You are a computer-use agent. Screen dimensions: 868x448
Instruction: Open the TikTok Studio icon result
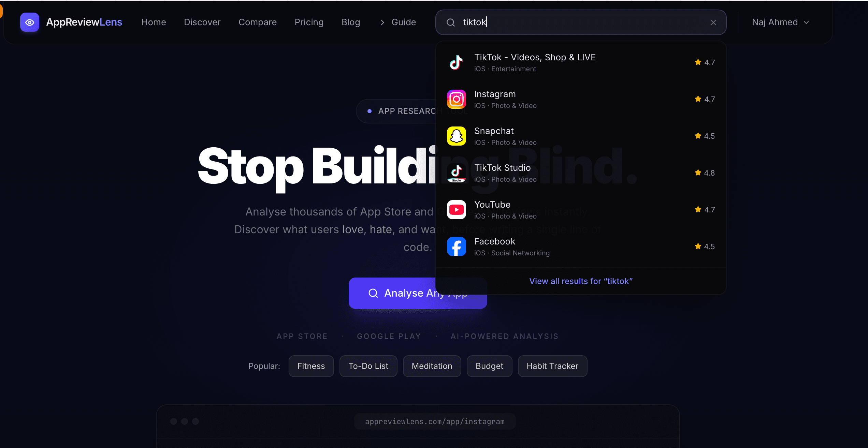click(x=456, y=173)
